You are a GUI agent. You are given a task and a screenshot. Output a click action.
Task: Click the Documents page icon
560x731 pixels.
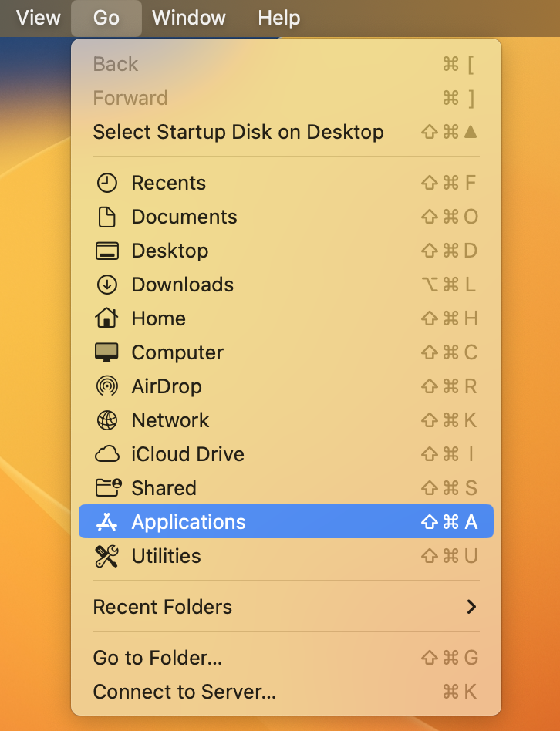tap(106, 217)
